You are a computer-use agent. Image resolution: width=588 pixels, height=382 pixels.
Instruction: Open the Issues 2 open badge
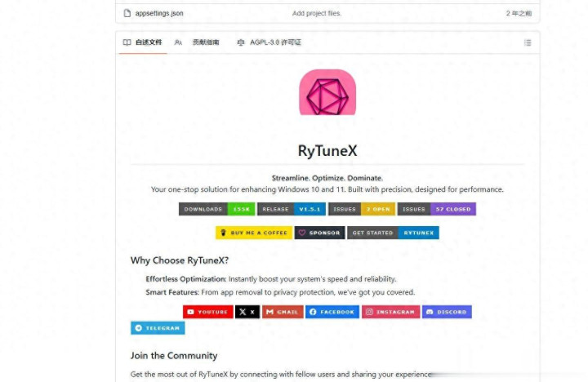[362, 209]
